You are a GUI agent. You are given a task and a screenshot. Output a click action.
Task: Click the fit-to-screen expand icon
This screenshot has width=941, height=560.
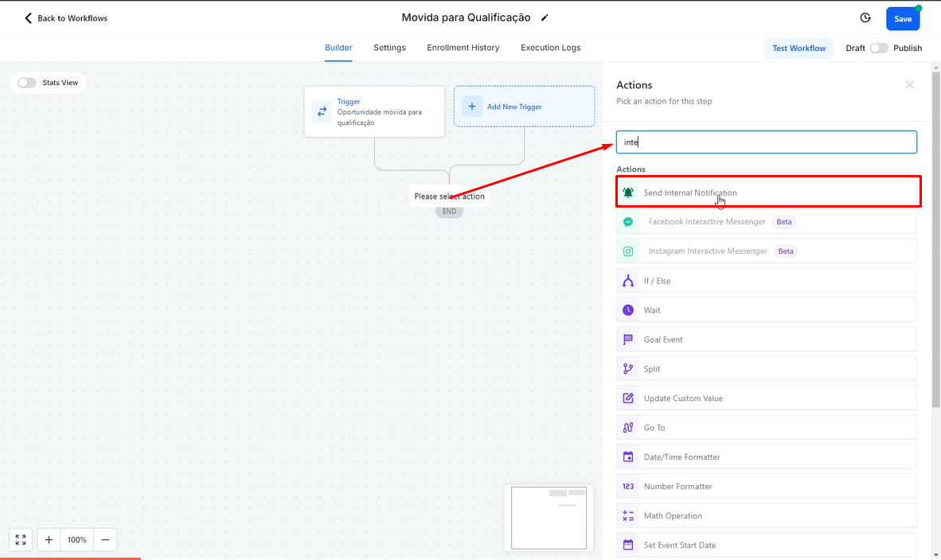21,539
